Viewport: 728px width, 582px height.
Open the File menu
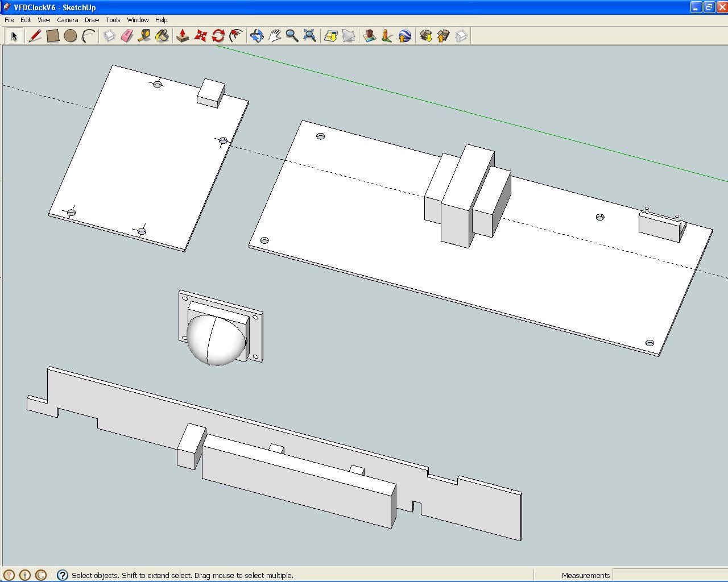pyautogui.click(x=9, y=20)
